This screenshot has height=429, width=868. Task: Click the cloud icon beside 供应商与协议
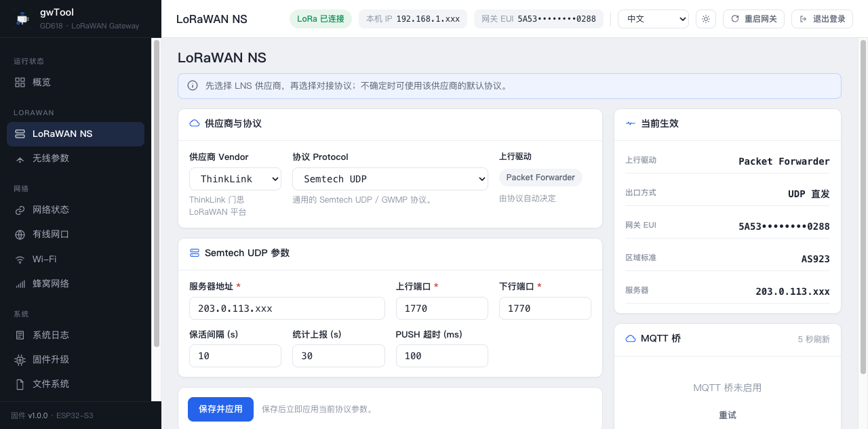(195, 123)
